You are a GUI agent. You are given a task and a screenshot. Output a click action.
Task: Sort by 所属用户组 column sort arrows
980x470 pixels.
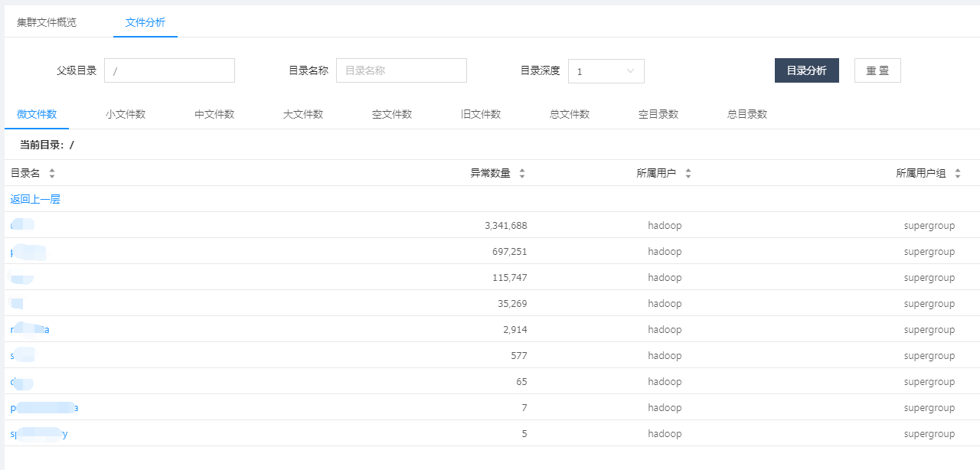tap(958, 173)
